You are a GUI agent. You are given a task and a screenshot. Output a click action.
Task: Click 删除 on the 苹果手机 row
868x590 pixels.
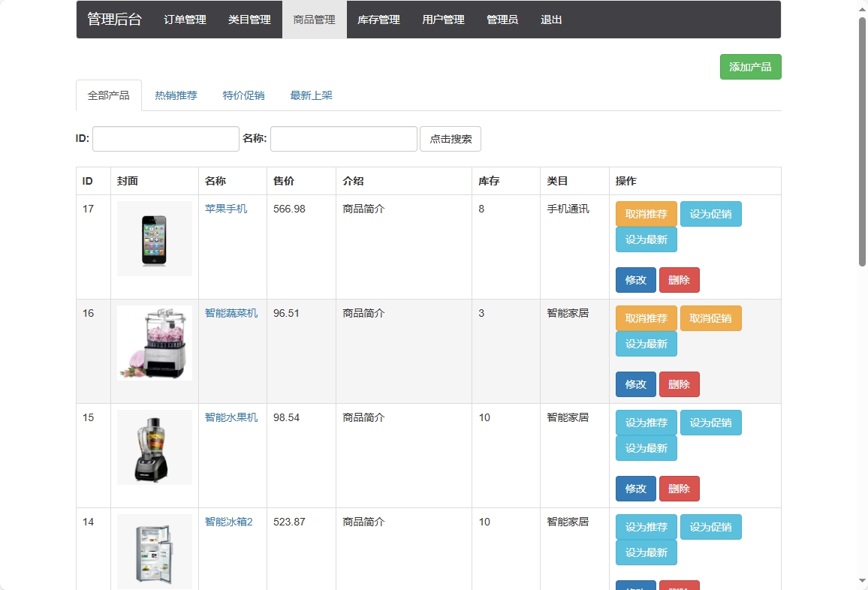(679, 279)
